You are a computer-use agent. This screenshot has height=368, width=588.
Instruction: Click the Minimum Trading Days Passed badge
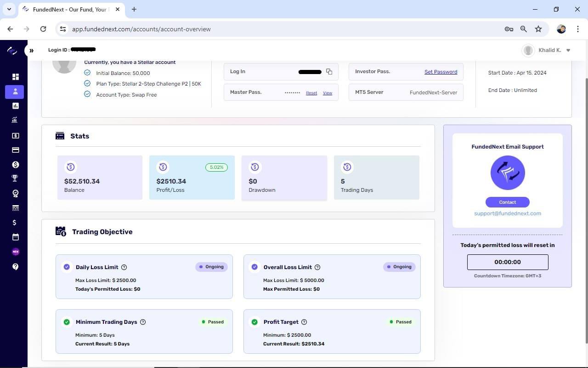pyautogui.click(x=213, y=322)
